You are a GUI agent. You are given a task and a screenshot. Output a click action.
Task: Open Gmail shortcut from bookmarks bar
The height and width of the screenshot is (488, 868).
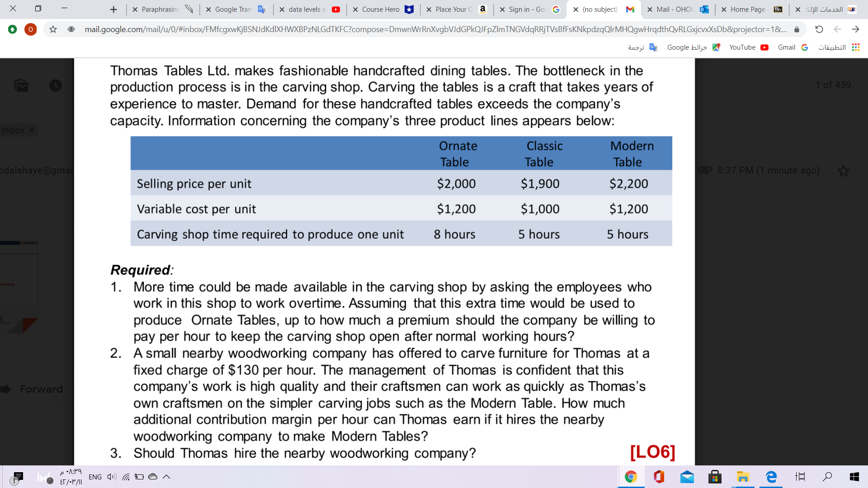pos(792,47)
